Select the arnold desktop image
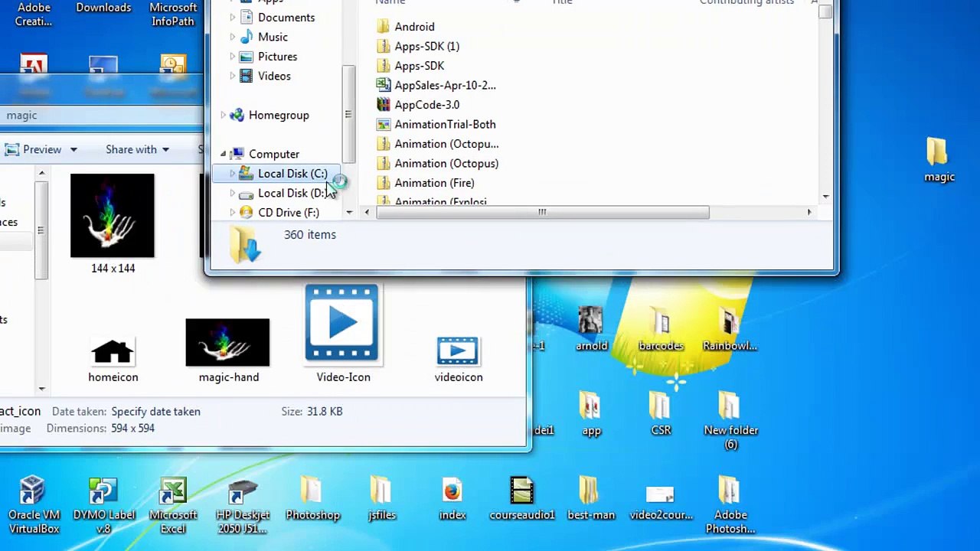Screen dimensions: 980x551 591,329
